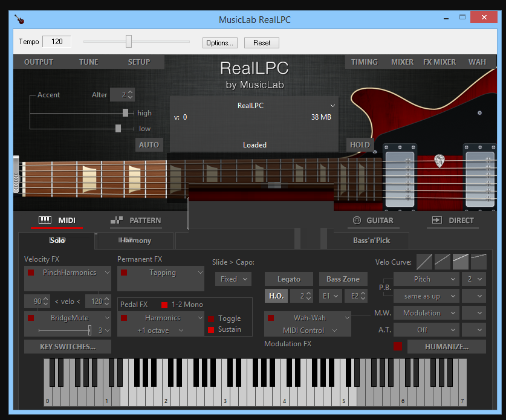Select the Bass'n'Pick tab
Viewport: 506px width, 420px height.
tap(371, 241)
